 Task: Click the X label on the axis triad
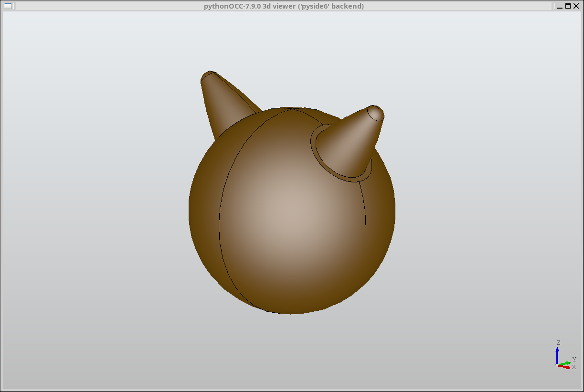click(x=573, y=367)
